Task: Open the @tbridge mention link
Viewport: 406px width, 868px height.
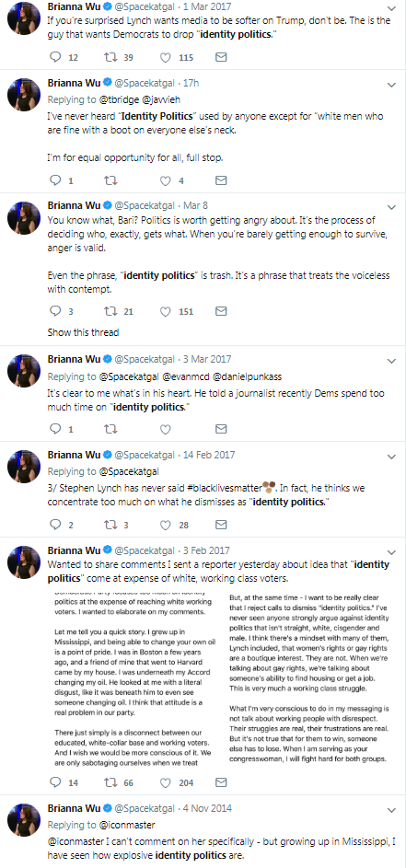Action: click(x=120, y=99)
